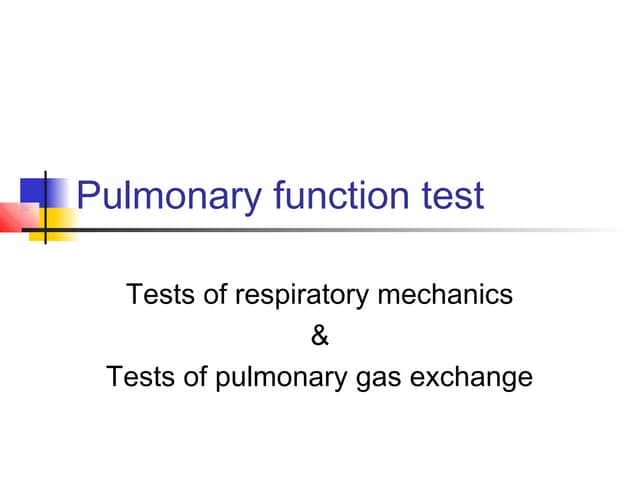Click the vertical black line in the title graphic
The width and height of the screenshot is (640, 480).
47,180
